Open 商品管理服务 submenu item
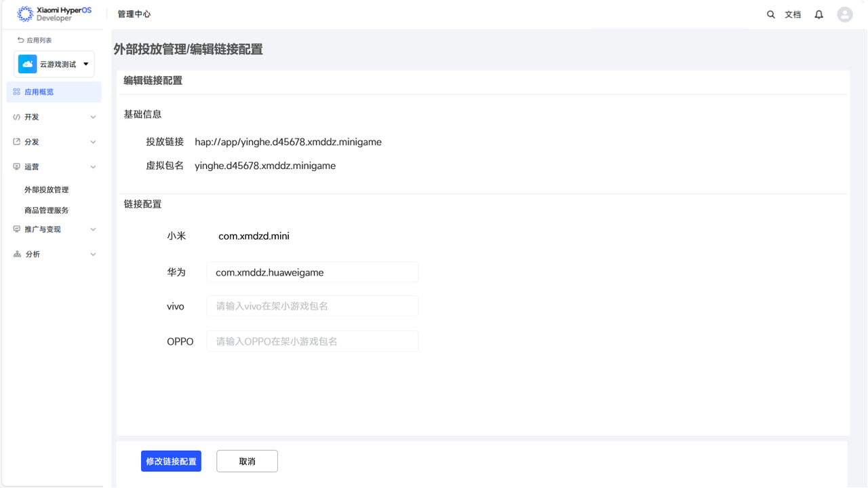 (46, 210)
